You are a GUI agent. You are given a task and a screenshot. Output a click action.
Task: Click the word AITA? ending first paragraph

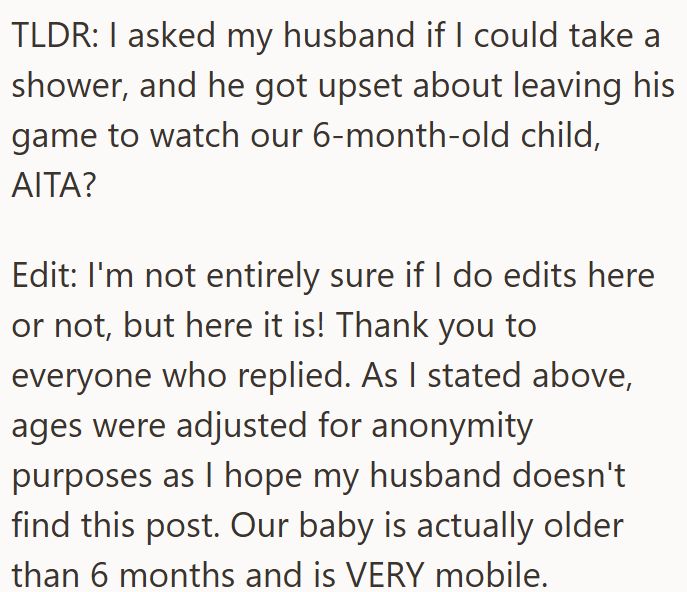(53, 185)
